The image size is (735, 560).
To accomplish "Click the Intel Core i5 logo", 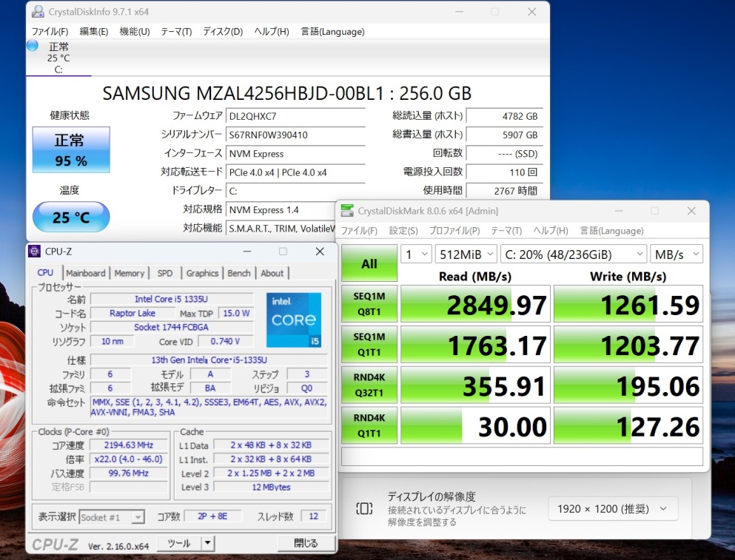I will click(x=293, y=320).
